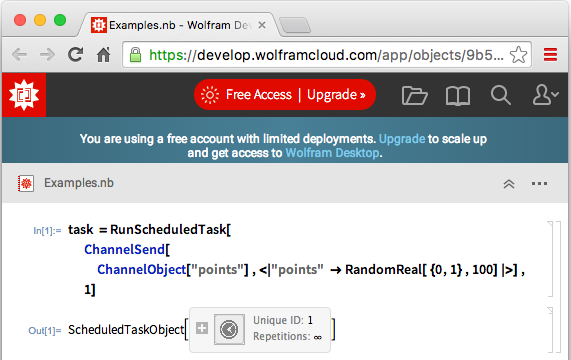This screenshot has width=571, height=360.
Task: Bookmark this page with star icon
Action: tap(518, 55)
